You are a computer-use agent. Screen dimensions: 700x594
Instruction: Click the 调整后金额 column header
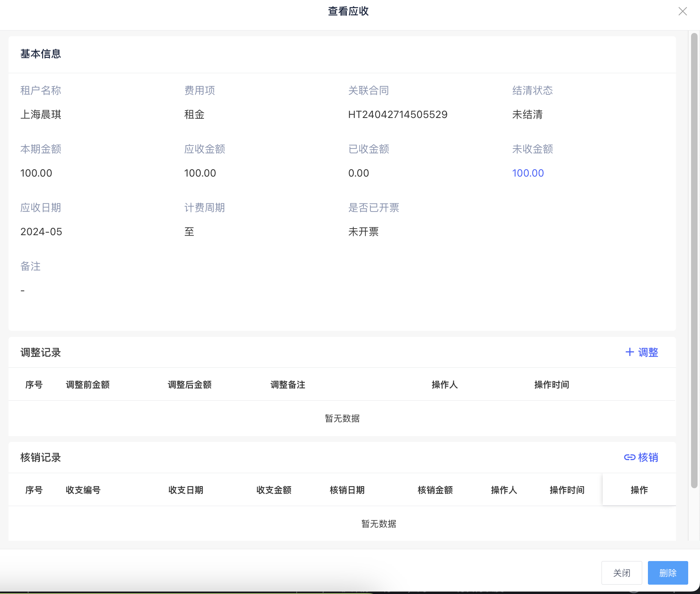[190, 384]
